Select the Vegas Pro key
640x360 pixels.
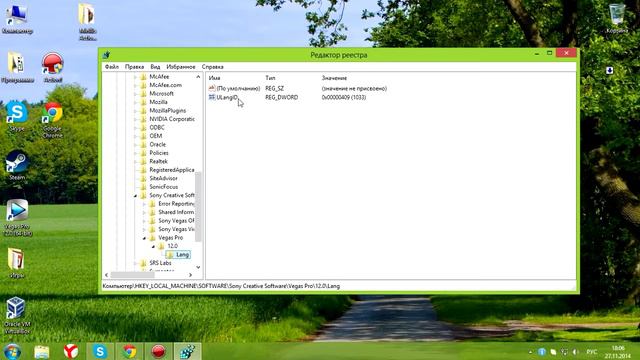coord(171,238)
